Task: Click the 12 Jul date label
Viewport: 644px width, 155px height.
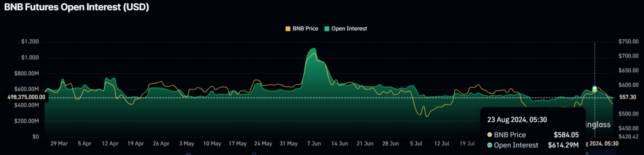Action: [x=442, y=144]
